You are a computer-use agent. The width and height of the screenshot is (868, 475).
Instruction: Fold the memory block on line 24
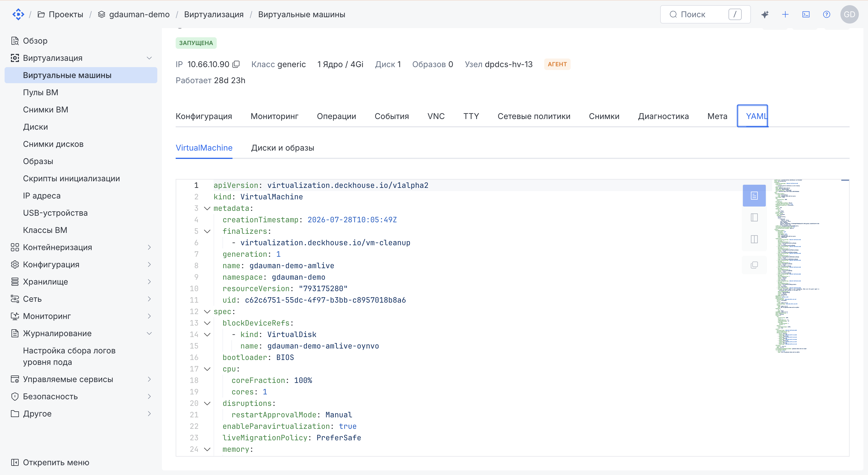point(207,449)
